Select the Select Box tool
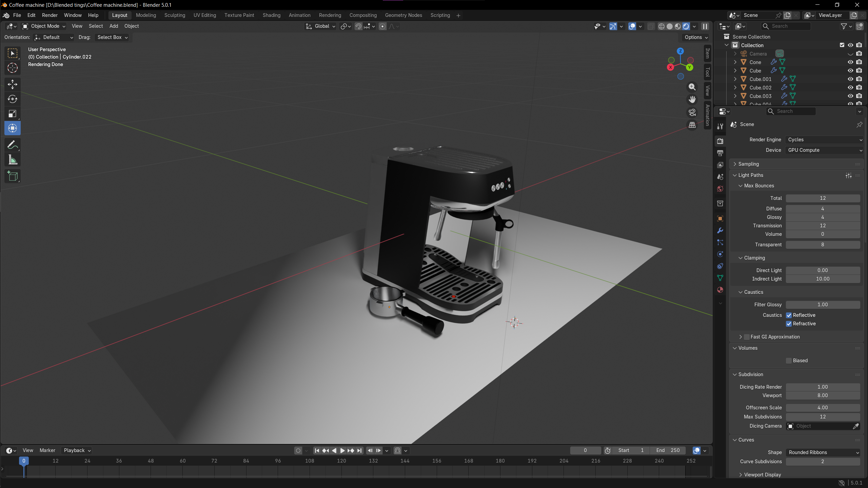This screenshot has width=868, height=488. click(13, 53)
